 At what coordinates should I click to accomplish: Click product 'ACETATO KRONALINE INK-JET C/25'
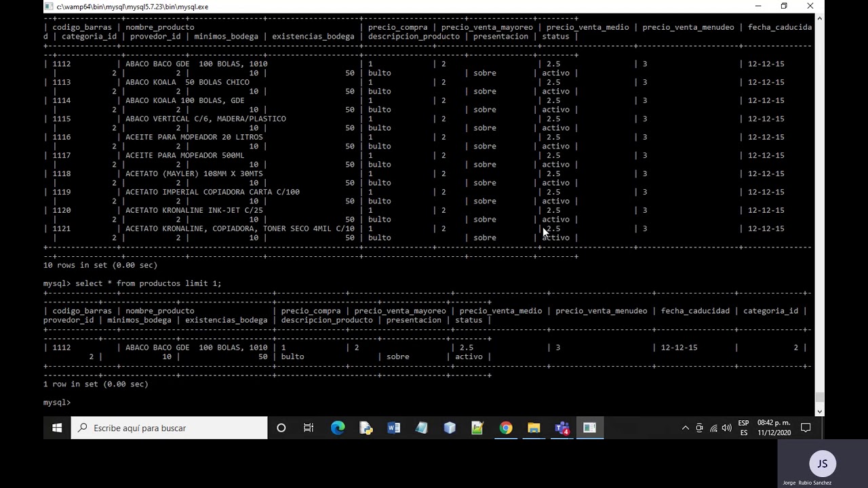pos(194,210)
